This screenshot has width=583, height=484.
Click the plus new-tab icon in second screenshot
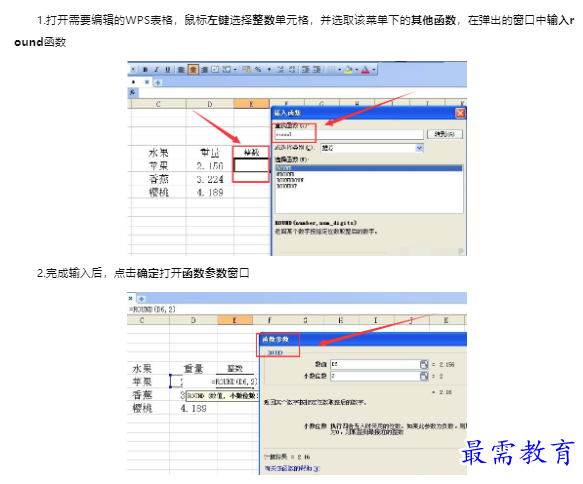pos(141,299)
